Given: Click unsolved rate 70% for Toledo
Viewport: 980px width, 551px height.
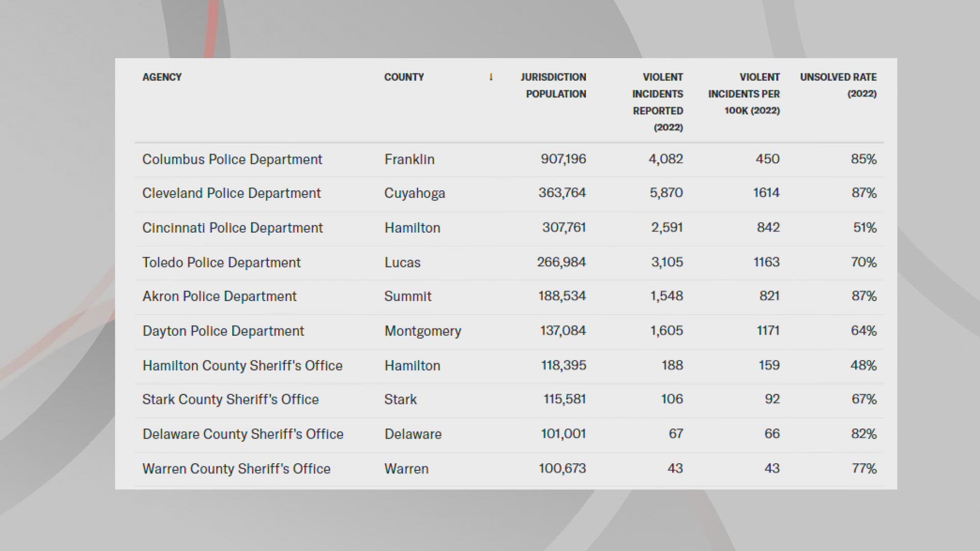Looking at the screenshot, I should [864, 262].
